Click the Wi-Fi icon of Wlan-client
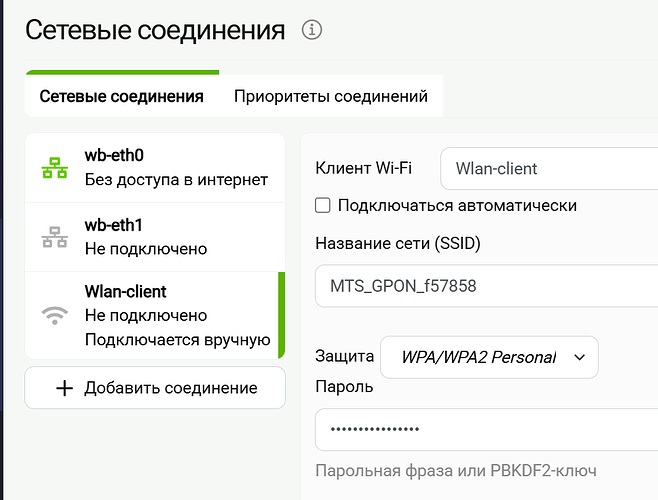The height and width of the screenshot is (500, 658). pyautogui.click(x=55, y=315)
